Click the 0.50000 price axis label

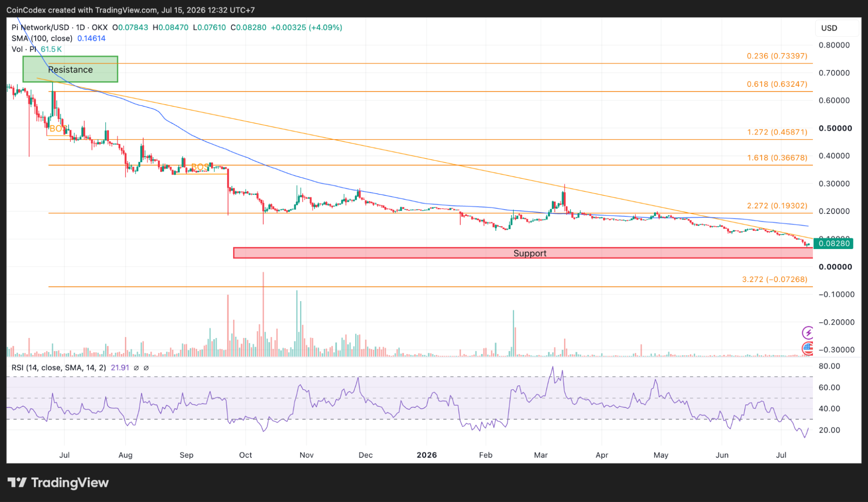[835, 128]
